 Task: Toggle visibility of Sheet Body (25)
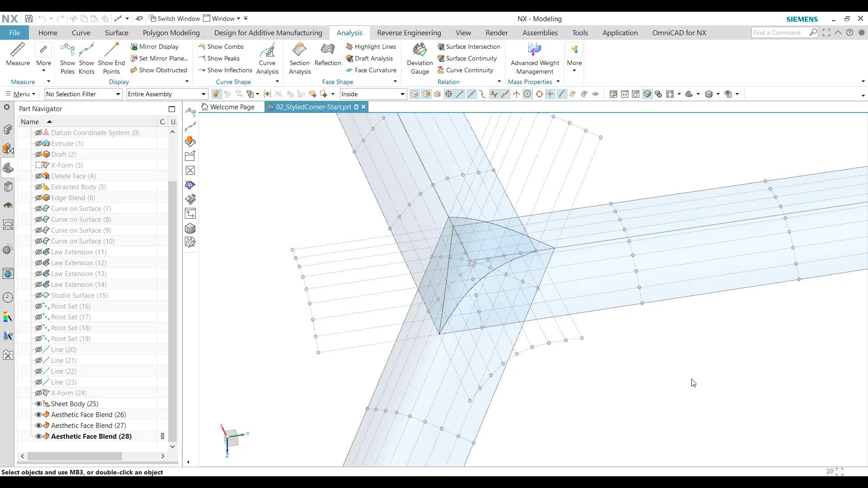pyautogui.click(x=39, y=404)
